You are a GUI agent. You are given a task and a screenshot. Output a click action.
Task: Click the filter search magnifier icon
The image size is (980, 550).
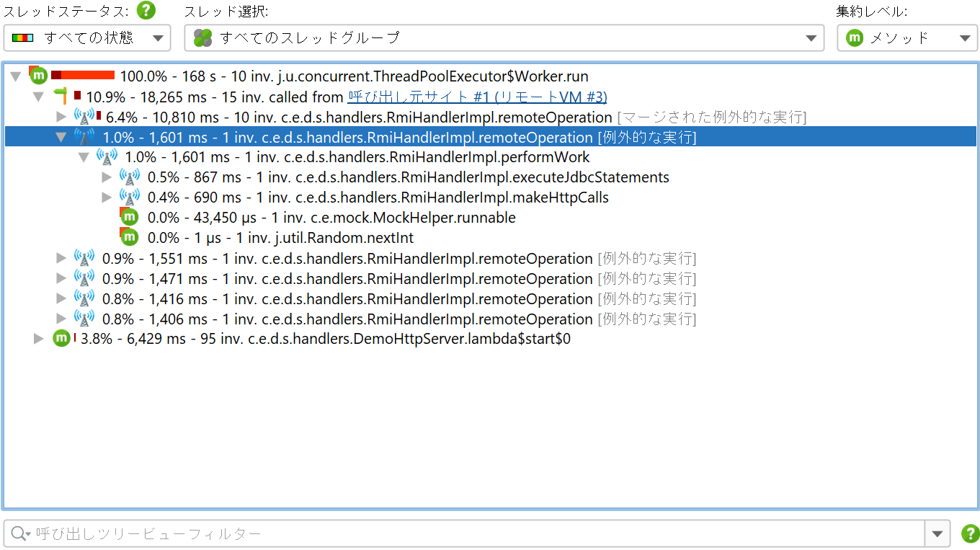tap(19, 534)
